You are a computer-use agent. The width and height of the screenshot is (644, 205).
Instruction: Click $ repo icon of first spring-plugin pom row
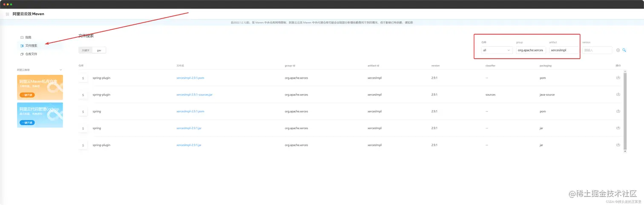83,78
